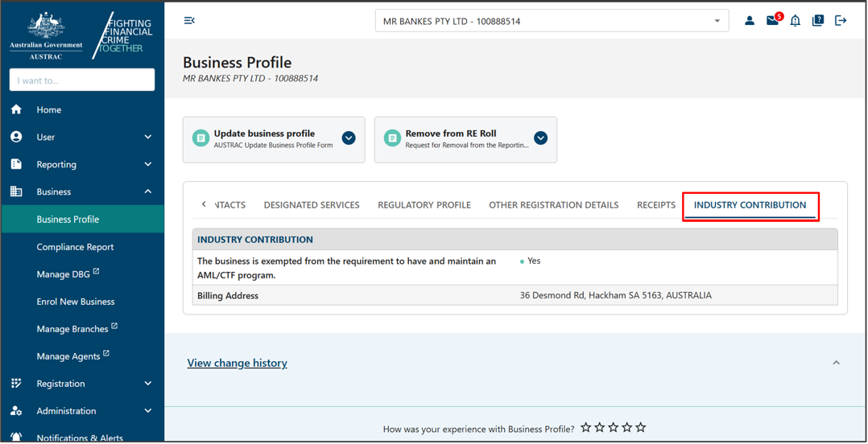Open Notifications & Alerts in the sidebar
The height and width of the screenshot is (444, 868).
point(80,438)
